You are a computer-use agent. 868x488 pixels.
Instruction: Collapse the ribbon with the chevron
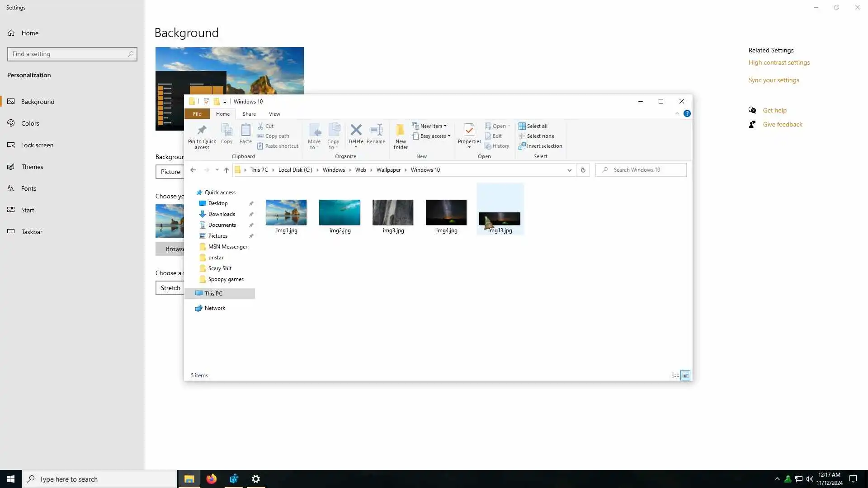tap(677, 113)
